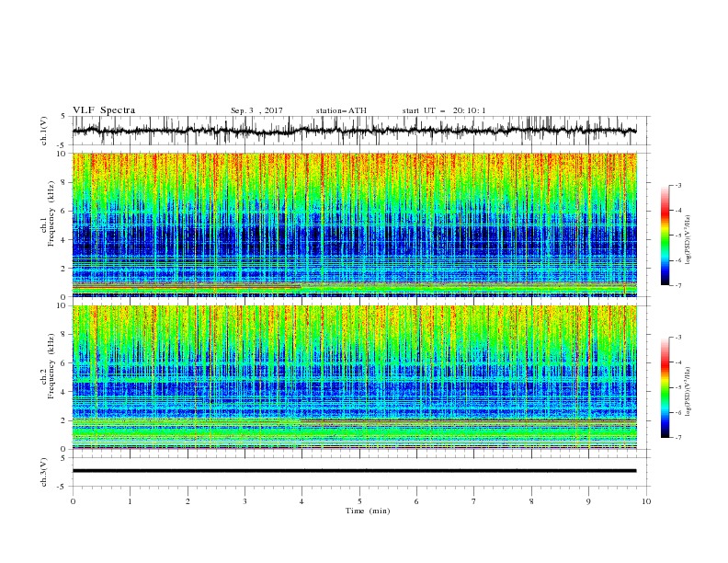This screenshot has width=728, height=563.
Task: Click the 'start UT = 20:10:1' label
Action: pyautogui.click(x=444, y=110)
